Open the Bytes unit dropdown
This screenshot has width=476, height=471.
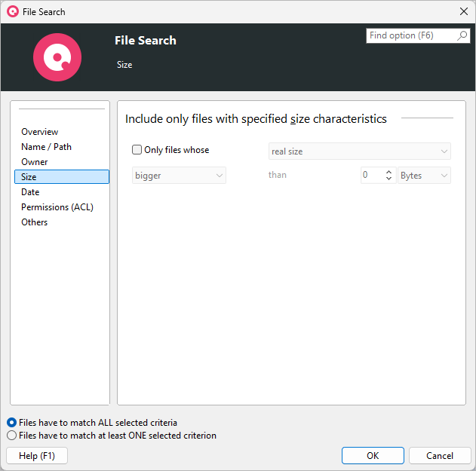point(425,176)
